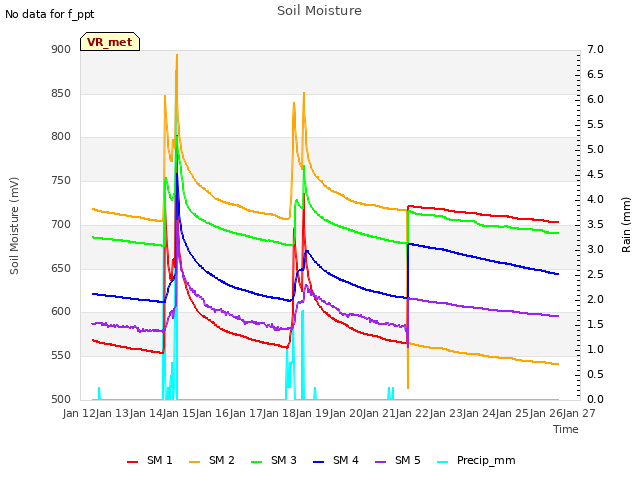
Task: Click the 6.0 rain axis tick label
Action: pos(595,100)
